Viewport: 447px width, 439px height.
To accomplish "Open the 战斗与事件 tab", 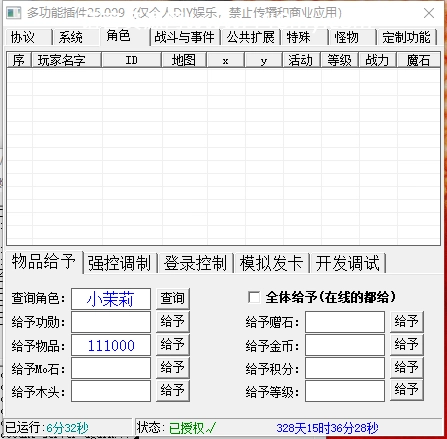I will pyautogui.click(x=185, y=37).
